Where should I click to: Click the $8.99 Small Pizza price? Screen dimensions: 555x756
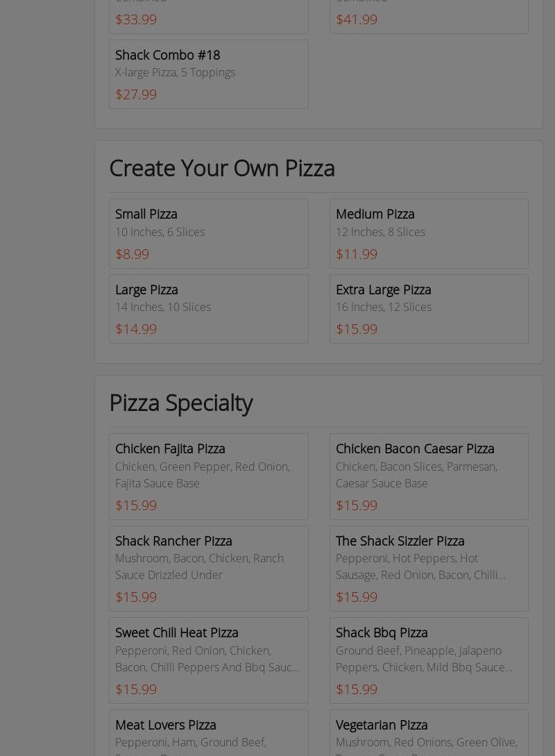point(132,254)
